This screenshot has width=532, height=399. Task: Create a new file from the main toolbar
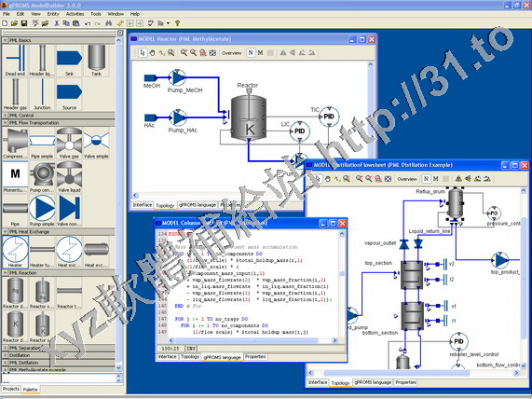[x=5, y=23]
